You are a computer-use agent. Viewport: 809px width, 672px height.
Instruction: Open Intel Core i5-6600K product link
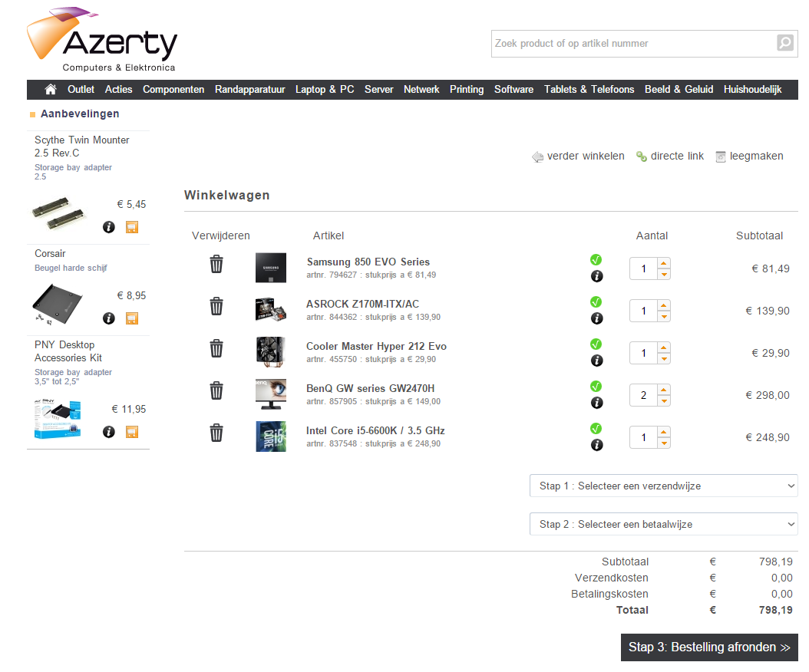click(375, 430)
